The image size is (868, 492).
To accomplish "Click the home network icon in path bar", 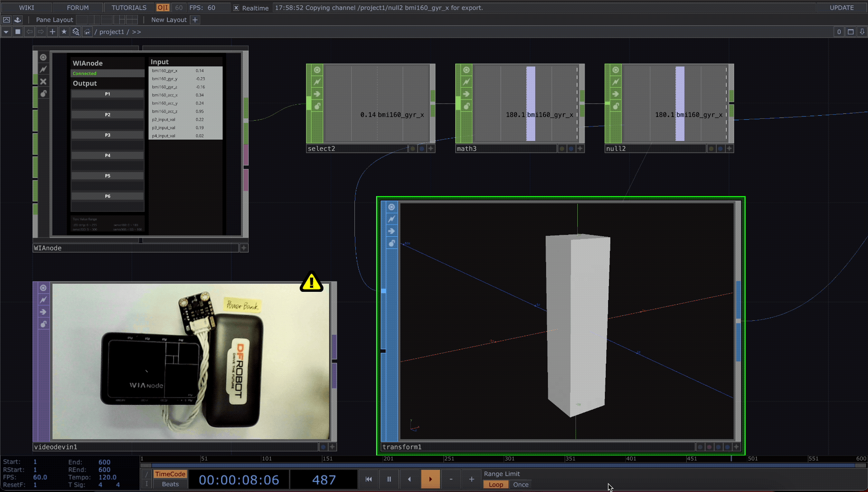I will [x=87, y=32].
